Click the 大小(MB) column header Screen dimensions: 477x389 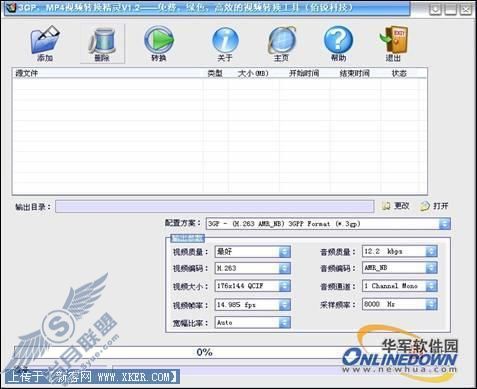[254, 73]
